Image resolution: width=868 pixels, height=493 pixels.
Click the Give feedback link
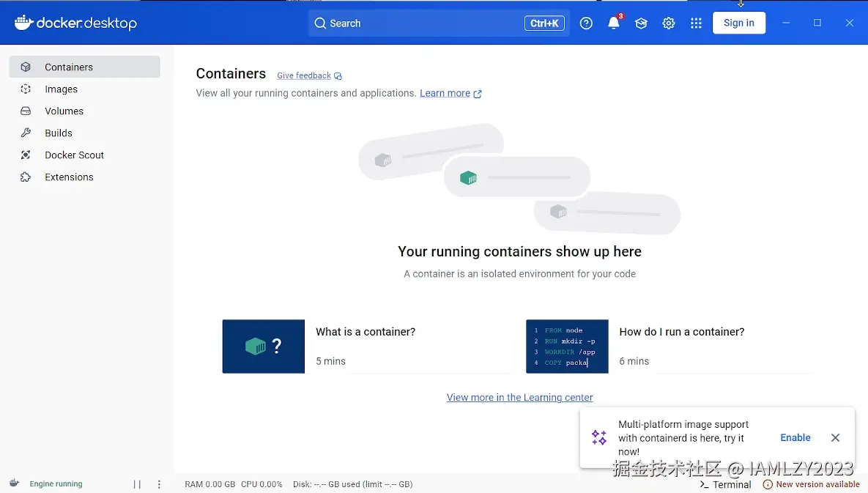pyautogui.click(x=304, y=75)
